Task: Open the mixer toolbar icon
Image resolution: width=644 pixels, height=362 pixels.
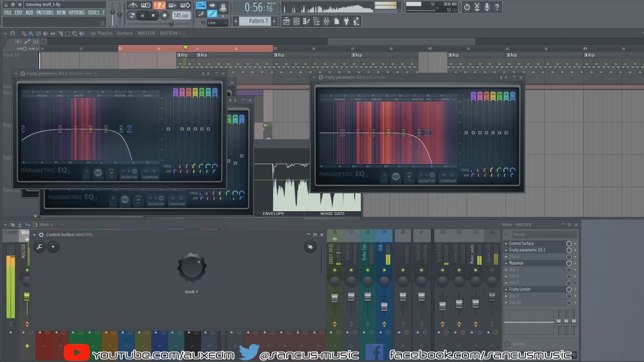Action: (x=327, y=21)
